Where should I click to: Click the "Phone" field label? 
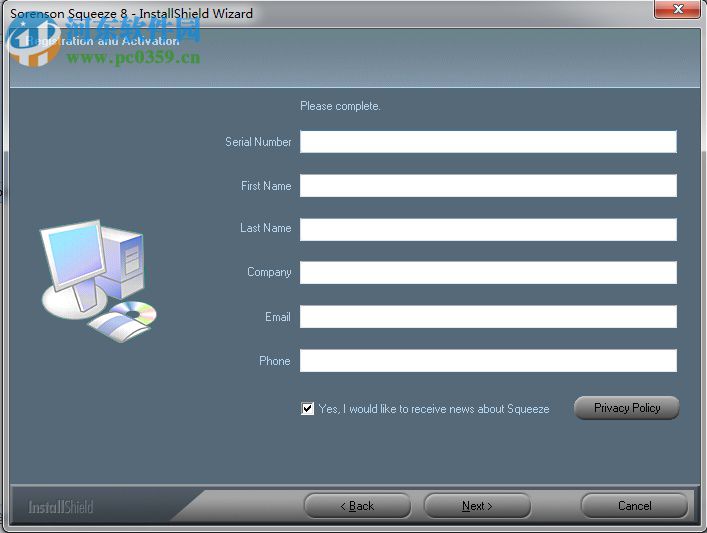tap(275, 361)
